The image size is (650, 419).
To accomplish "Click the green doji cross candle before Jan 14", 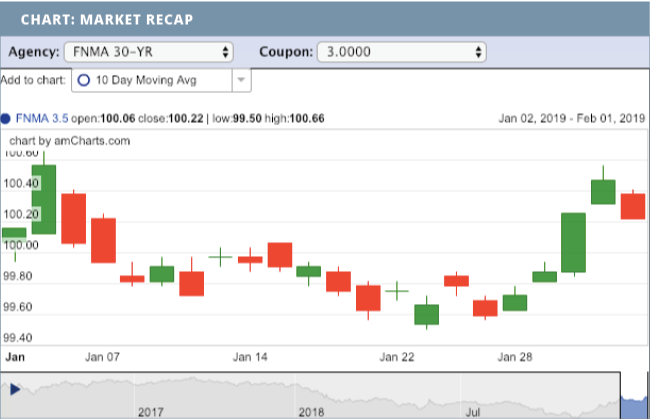I will click(x=220, y=257).
